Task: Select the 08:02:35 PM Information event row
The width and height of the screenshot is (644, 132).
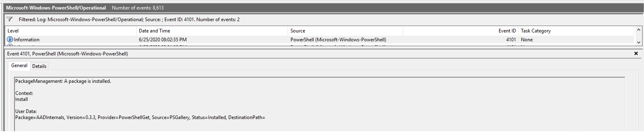Action: pyautogui.click(x=319, y=40)
